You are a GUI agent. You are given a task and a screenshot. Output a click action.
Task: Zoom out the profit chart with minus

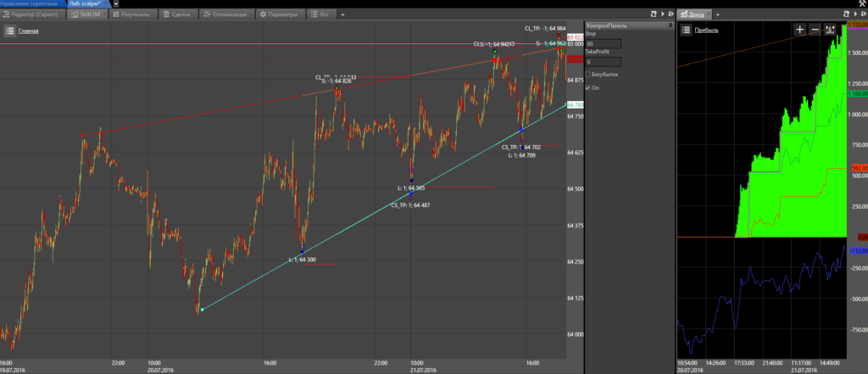(815, 30)
